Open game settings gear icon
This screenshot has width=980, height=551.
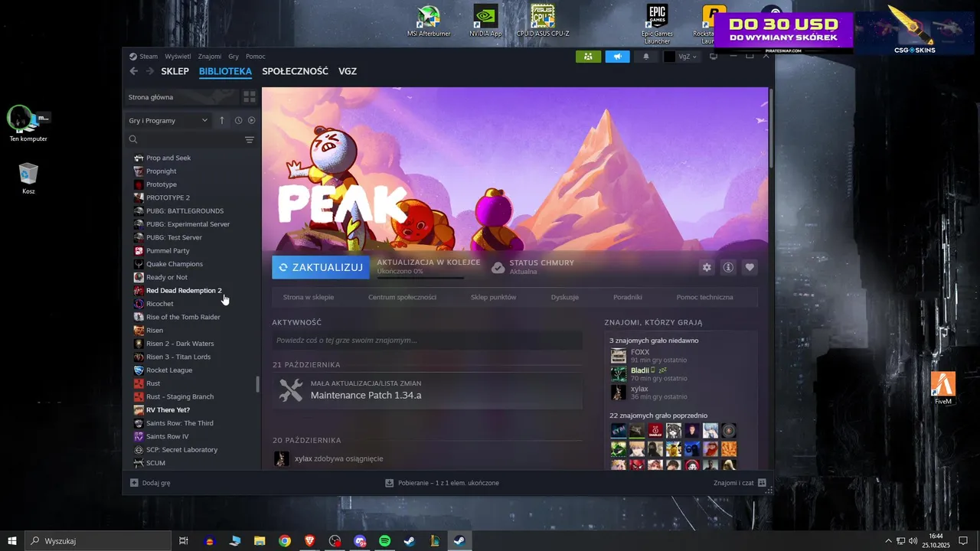(707, 267)
